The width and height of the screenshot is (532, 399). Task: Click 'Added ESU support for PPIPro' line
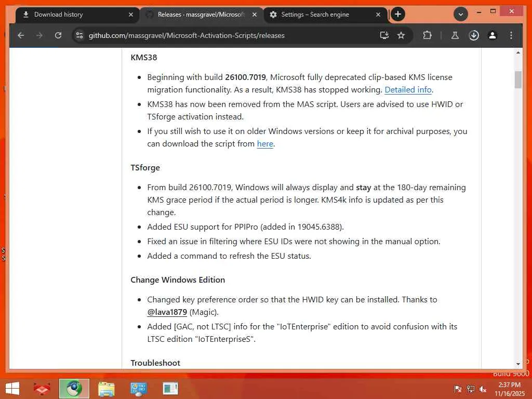(246, 227)
